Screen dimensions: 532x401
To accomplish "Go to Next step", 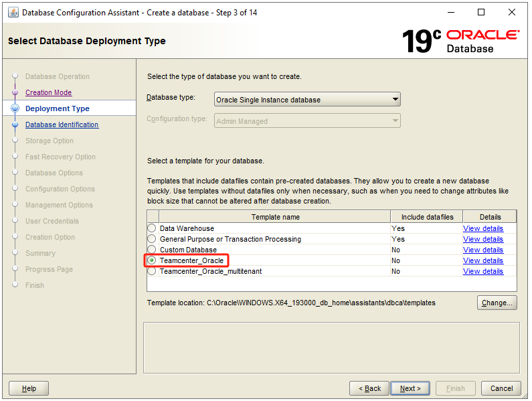I will (410, 388).
